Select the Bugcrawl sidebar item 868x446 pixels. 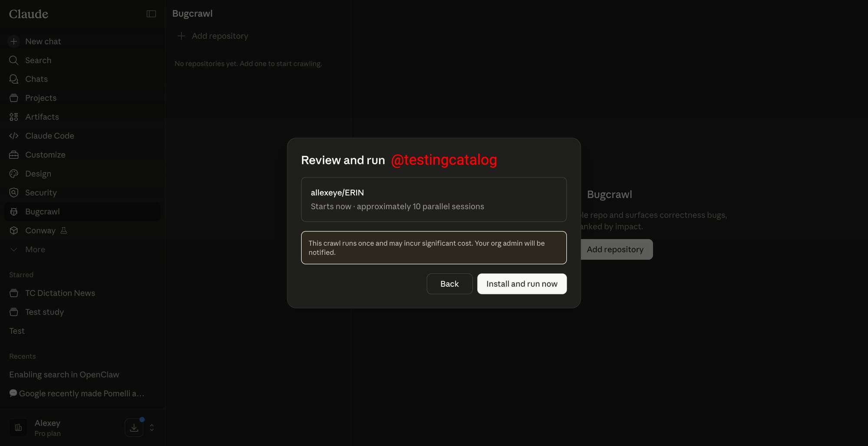(x=82, y=212)
